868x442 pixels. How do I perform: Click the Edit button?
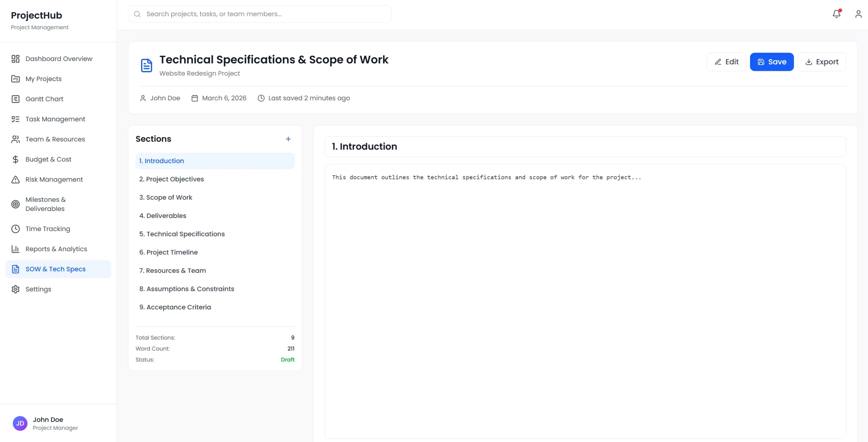(726, 62)
